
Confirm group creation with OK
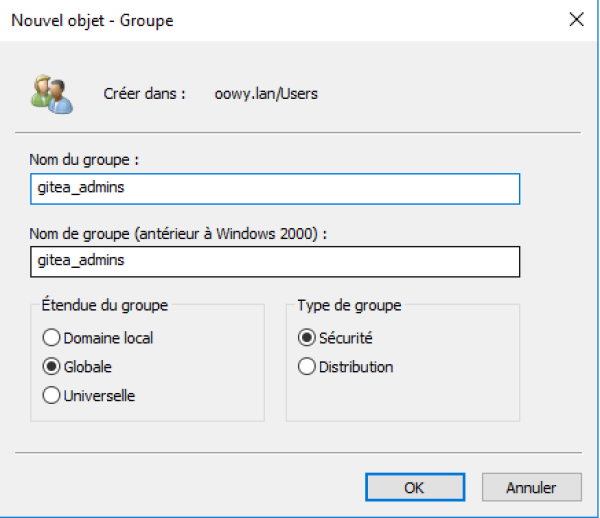pos(415,488)
